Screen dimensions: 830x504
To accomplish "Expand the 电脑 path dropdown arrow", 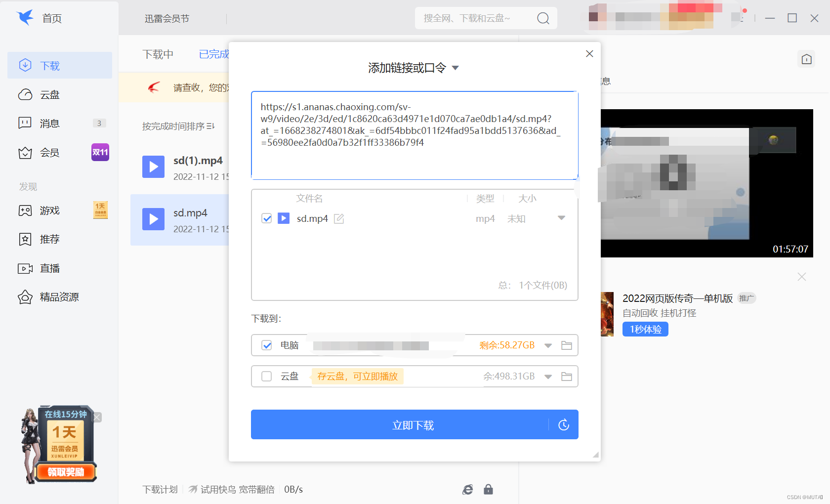I will 548,345.
